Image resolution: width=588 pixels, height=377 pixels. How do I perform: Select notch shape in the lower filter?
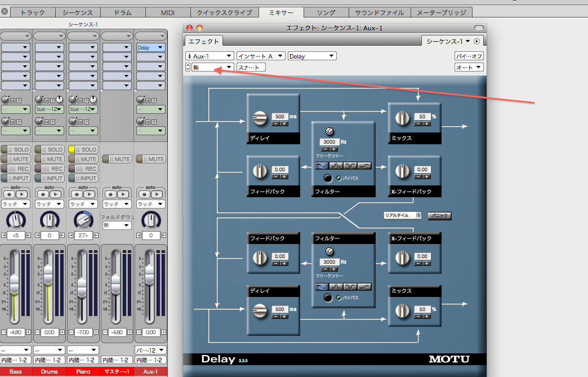(351, 287)
